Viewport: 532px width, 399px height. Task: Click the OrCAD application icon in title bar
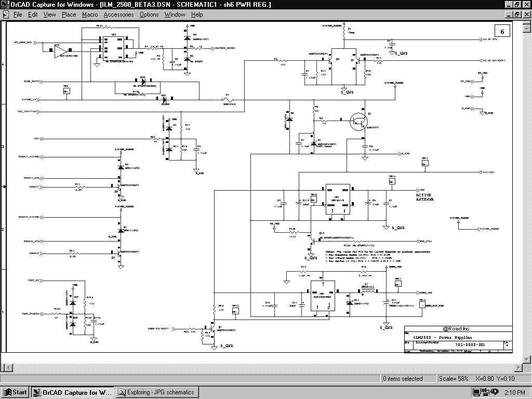coord(5,4)
